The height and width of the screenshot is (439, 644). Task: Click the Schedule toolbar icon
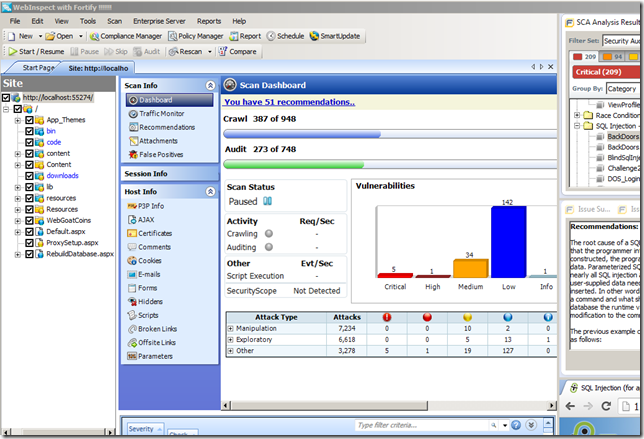271,35
